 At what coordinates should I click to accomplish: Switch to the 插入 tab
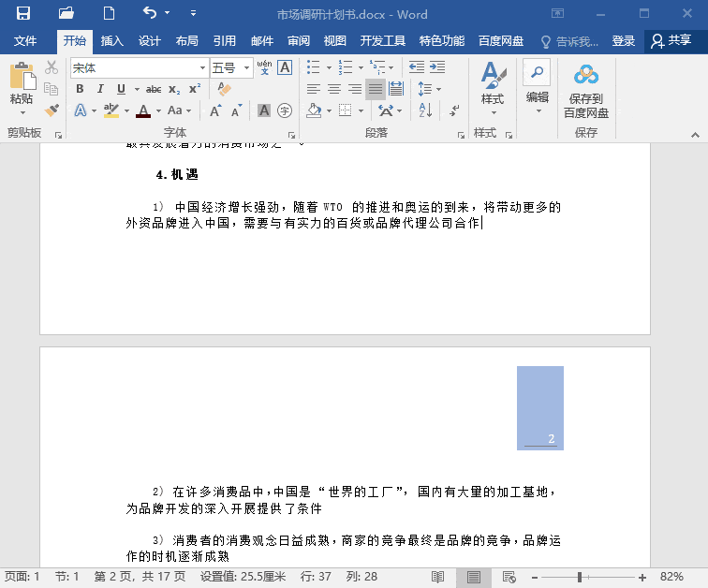pos(111,41)
